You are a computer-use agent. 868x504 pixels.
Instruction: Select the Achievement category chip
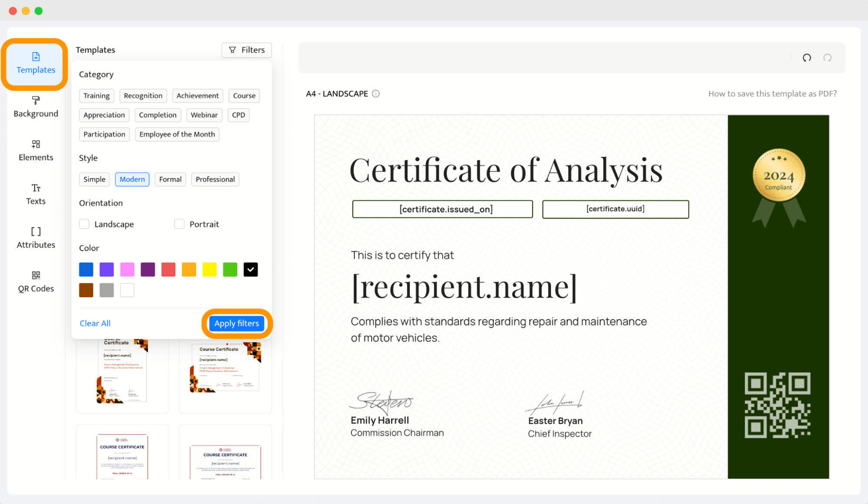pos(198,96)
